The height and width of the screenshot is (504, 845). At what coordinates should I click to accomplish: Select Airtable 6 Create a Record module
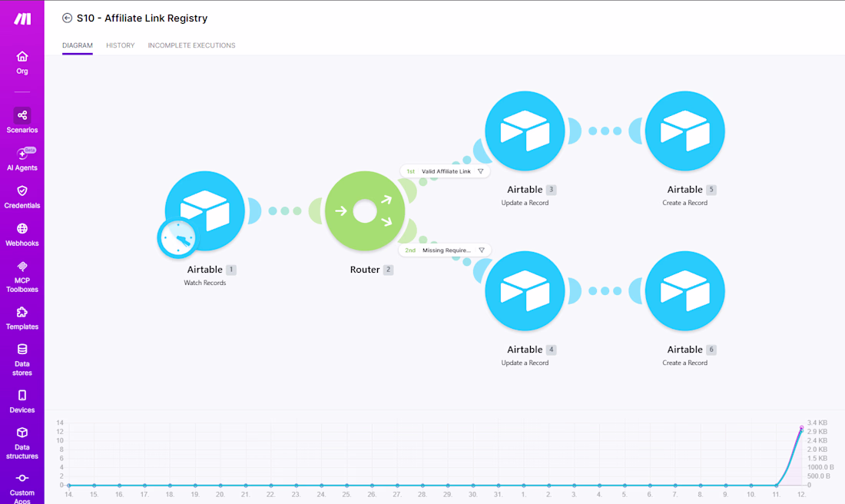(685, 291)
